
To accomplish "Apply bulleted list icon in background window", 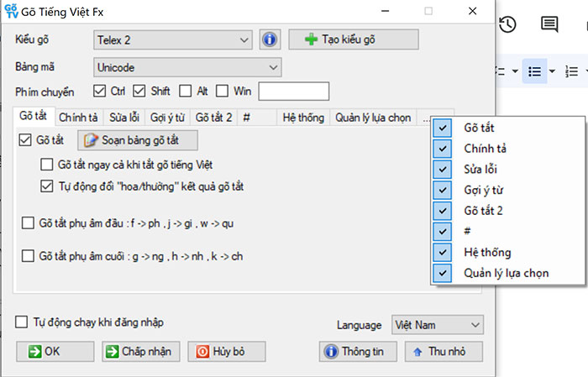I will [x=534, y=71].
